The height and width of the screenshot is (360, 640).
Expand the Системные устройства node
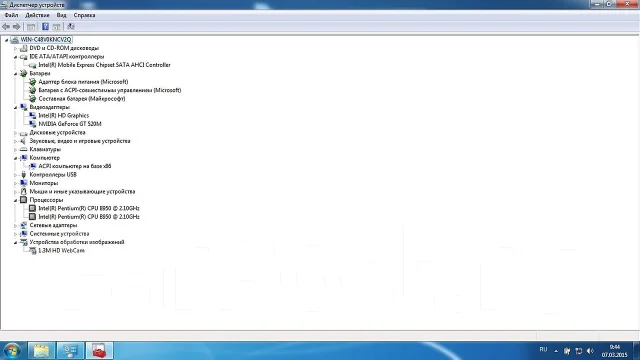[x=16, y=234]
